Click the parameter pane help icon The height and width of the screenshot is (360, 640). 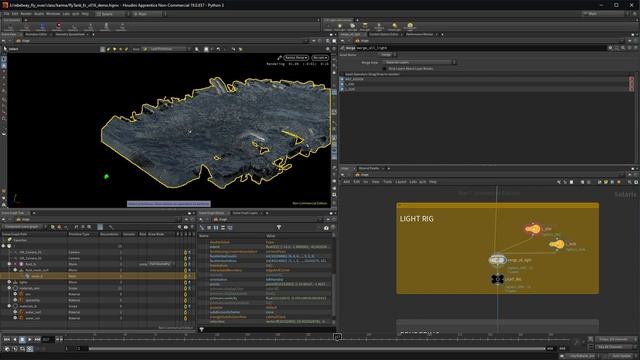tap(635, 48)
